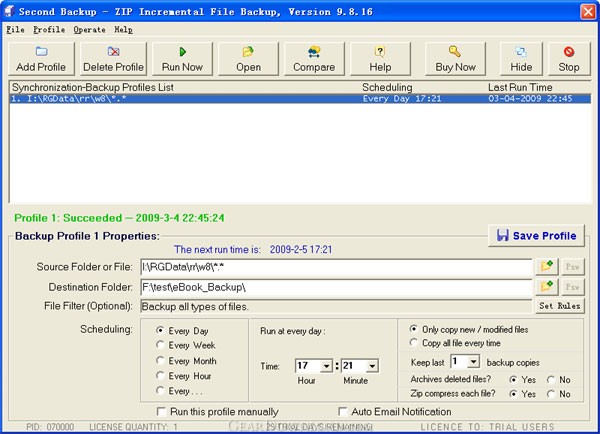The height and width of the screenshot is (434, 600).
Task: Browse for the Source Folder
Action: [546, 266]
